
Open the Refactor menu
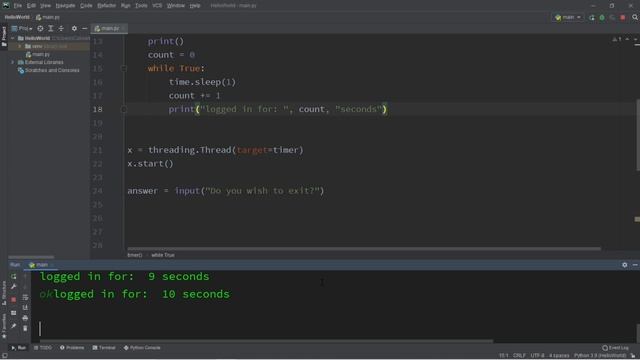[107, 6]
